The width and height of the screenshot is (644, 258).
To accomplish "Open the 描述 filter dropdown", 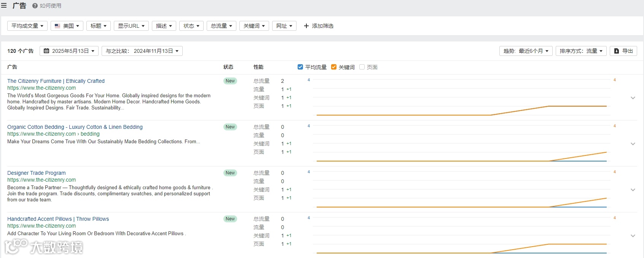I will [164, 26].
